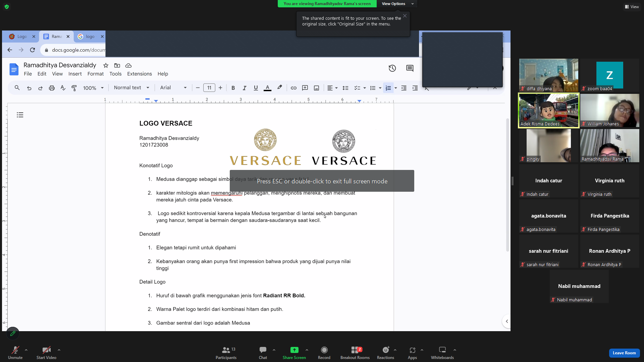Start recording the meeting
The height and width of the screenshot is (362, 644).
point(324,353)
